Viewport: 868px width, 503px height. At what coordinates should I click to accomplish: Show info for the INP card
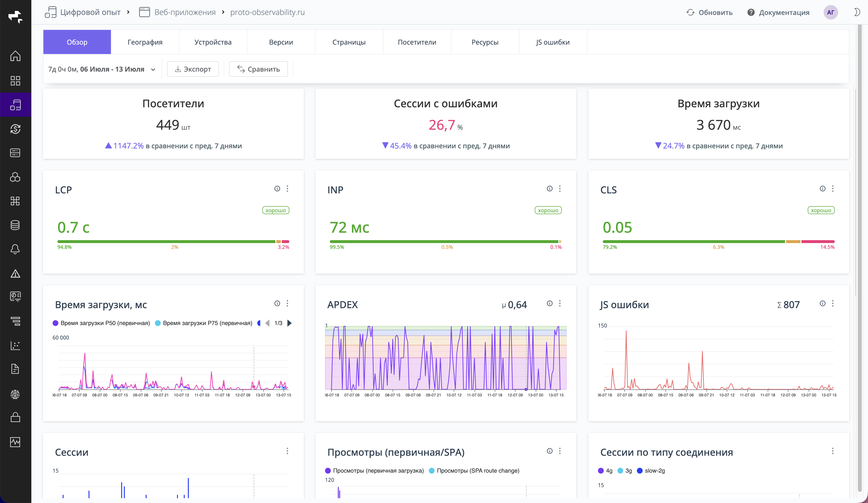coord(550,189)
